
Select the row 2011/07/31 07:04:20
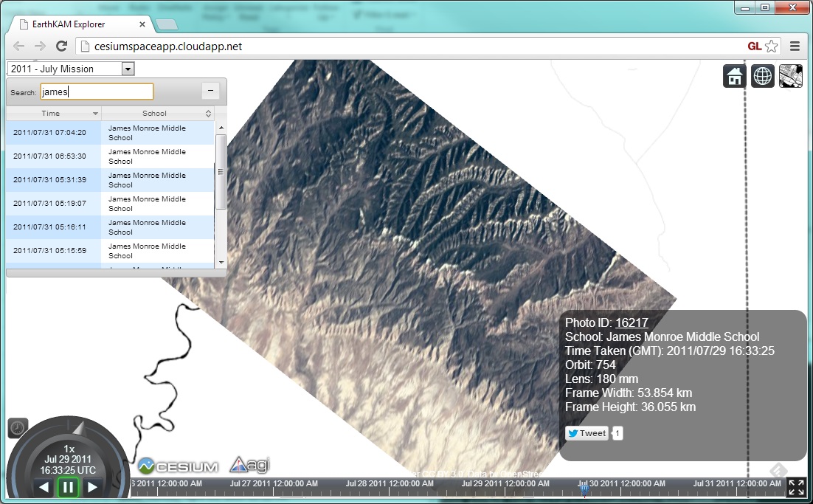pyautogui.click(x=110, y=133)
